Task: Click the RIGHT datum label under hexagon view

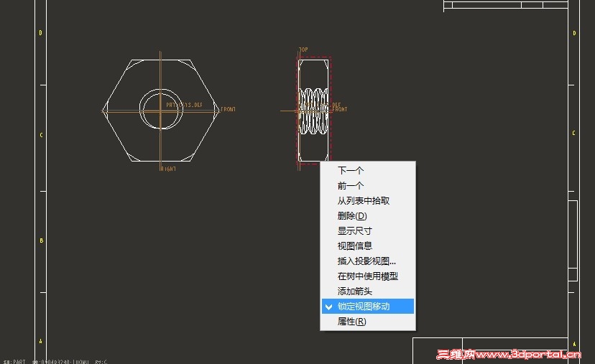Action: 168,169
